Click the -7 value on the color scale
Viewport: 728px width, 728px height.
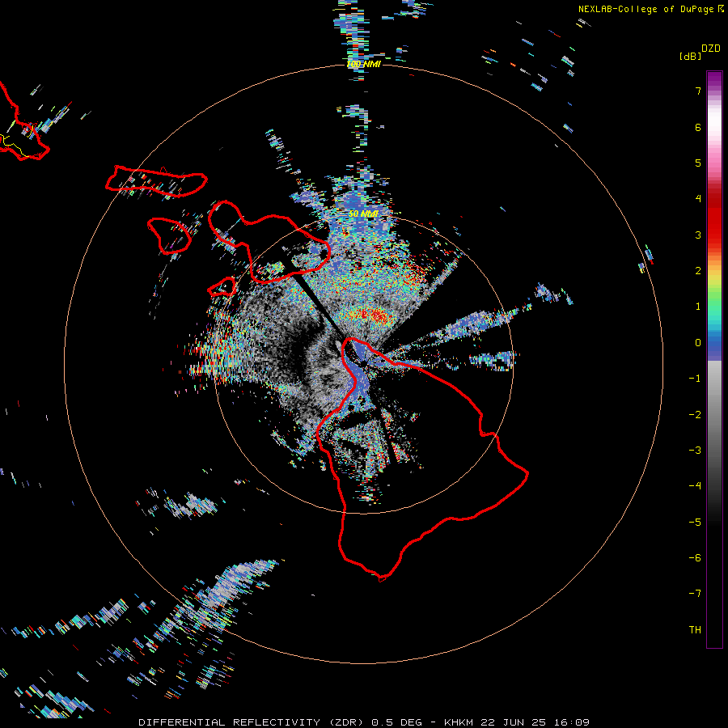(695, 594)
